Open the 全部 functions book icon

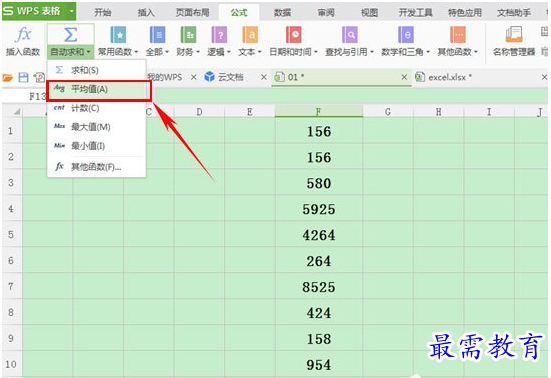(157, 35)
